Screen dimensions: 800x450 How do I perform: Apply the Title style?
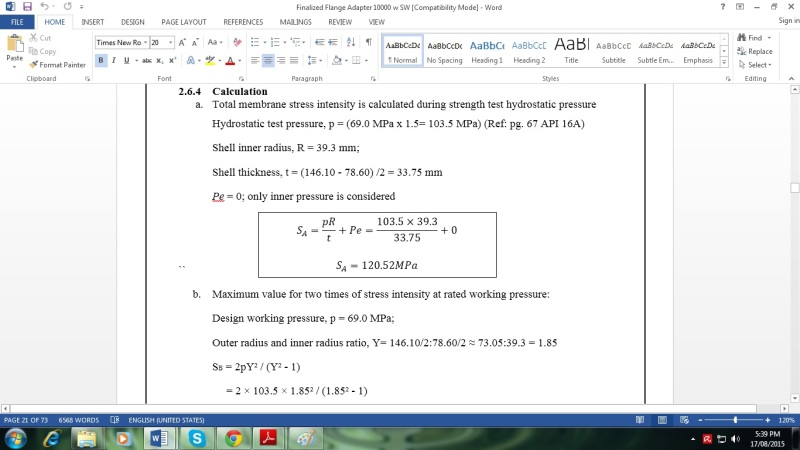(571, 51)
